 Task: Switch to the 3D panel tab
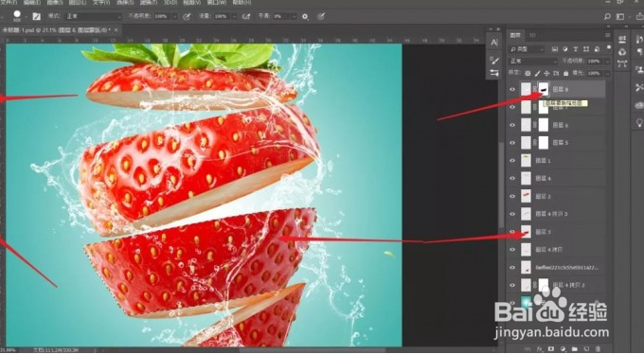coord(532,35)
